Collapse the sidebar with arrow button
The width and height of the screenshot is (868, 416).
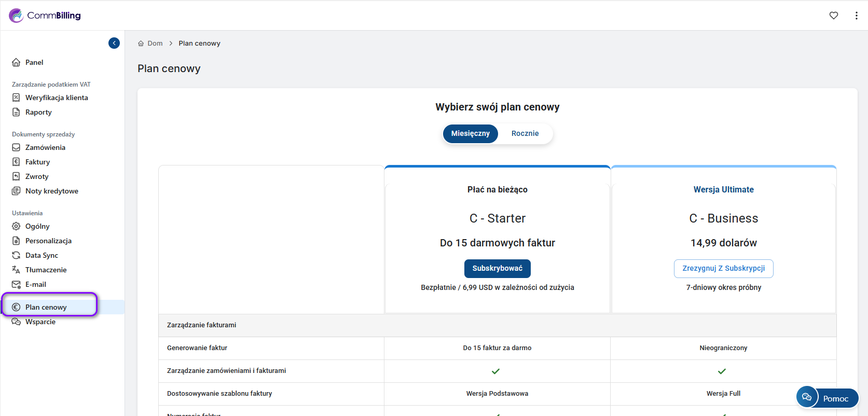(114, 43)
